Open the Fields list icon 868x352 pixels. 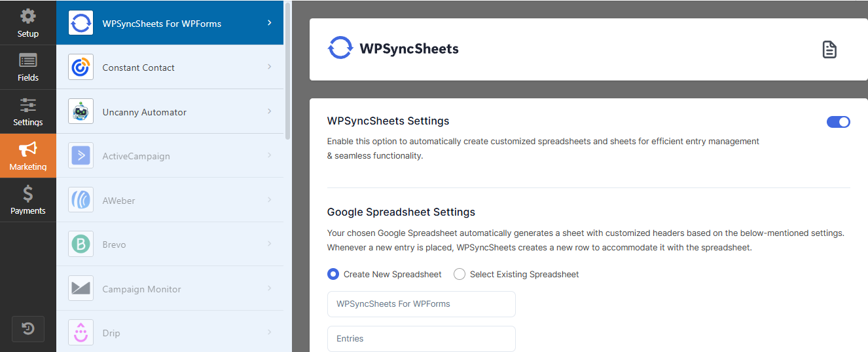click(x=27, y=61)
